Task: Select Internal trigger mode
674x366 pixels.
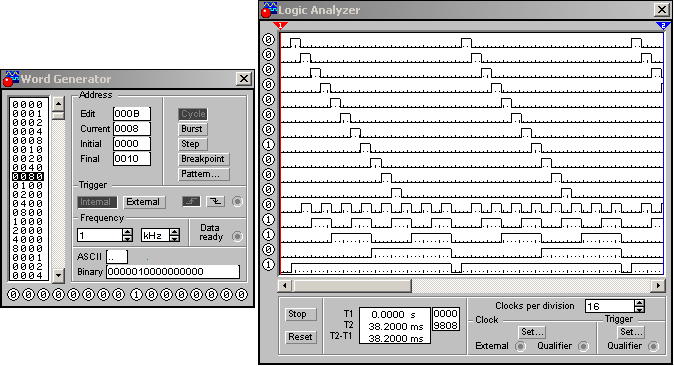Action: pyautogui.click(x=97, y=202)
